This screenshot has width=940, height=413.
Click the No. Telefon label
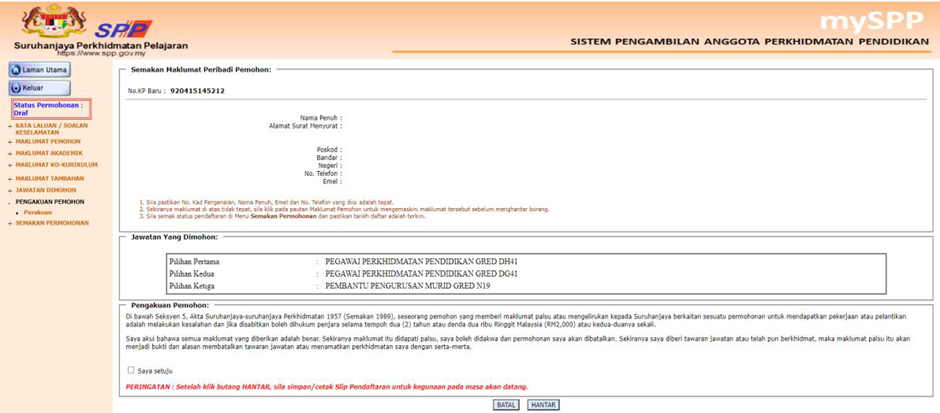point(323,173)
